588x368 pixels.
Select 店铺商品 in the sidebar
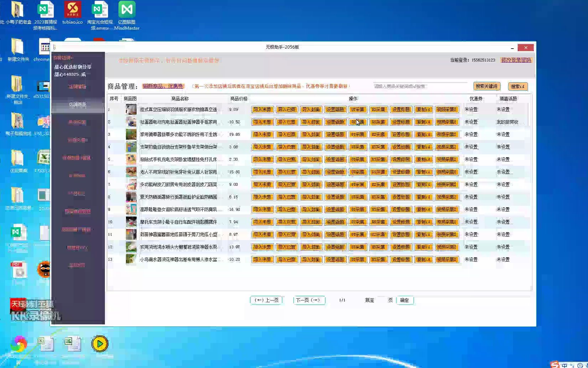(x=77, y=104)
